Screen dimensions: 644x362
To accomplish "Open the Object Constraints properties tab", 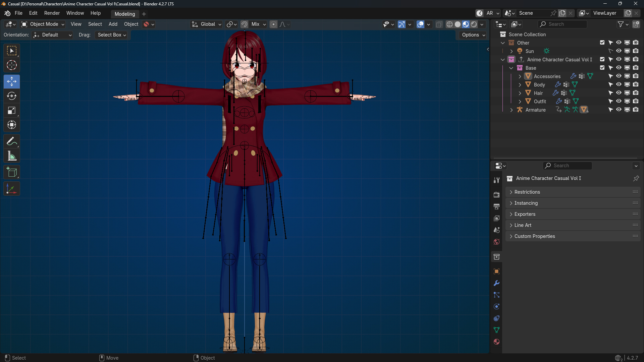I will tap(497, 318).
